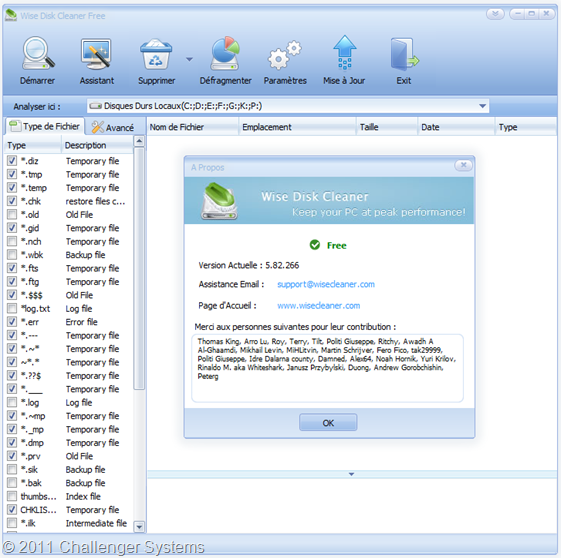The width and height of the screenshot is (561, 558).
Task: Check the *.nch checkbox
Action: click(x=12, y=241)
